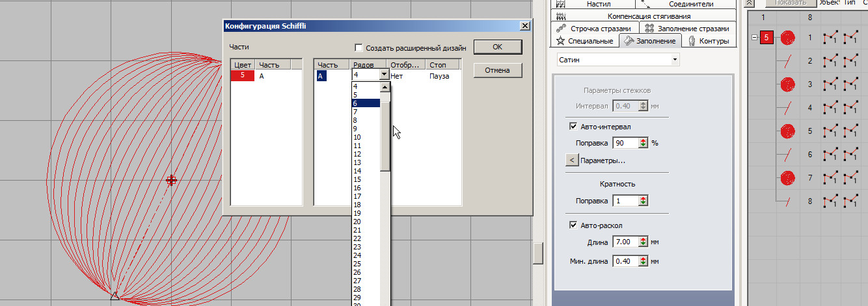Open the Сатин fill type dropdown
Screen dimensions: 868x306
[x=675, y=60]
